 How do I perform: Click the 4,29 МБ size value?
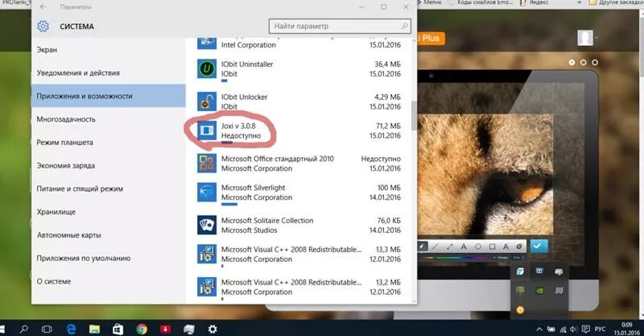(387, 97)
